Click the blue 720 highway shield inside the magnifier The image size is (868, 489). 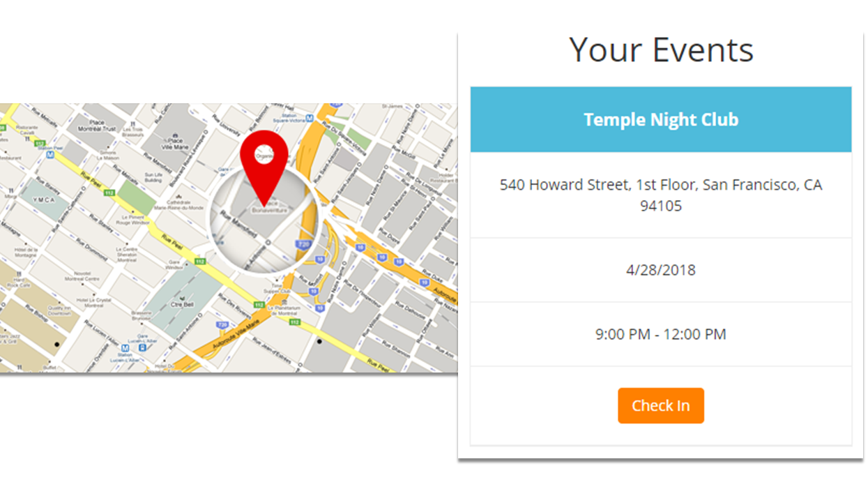[x=303, y=245]
